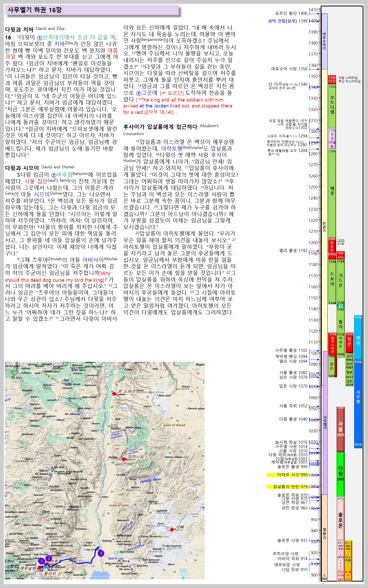Screen dimensions: 368x588
Task: Click the heading 후사이가 압살롬에게 접근하다
Action: click(x=160, y=127)
